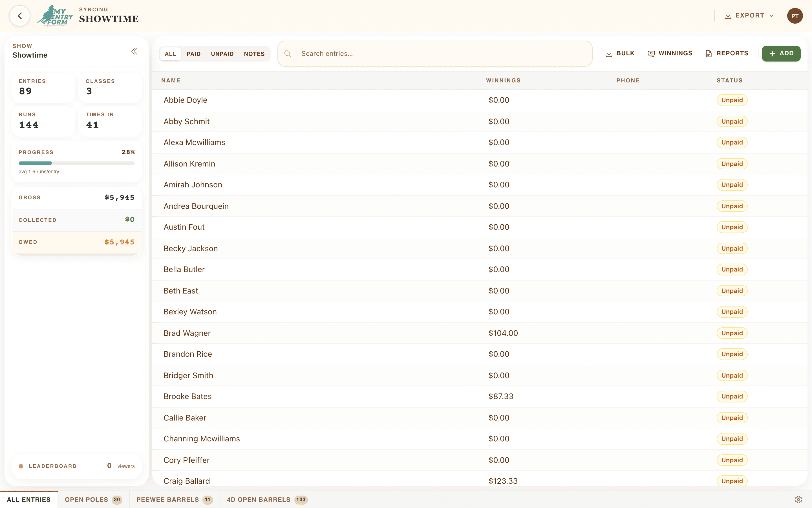The width and height of the screenshot is (812, 508).
Task: Open the Reports menu
Action: 727,53
